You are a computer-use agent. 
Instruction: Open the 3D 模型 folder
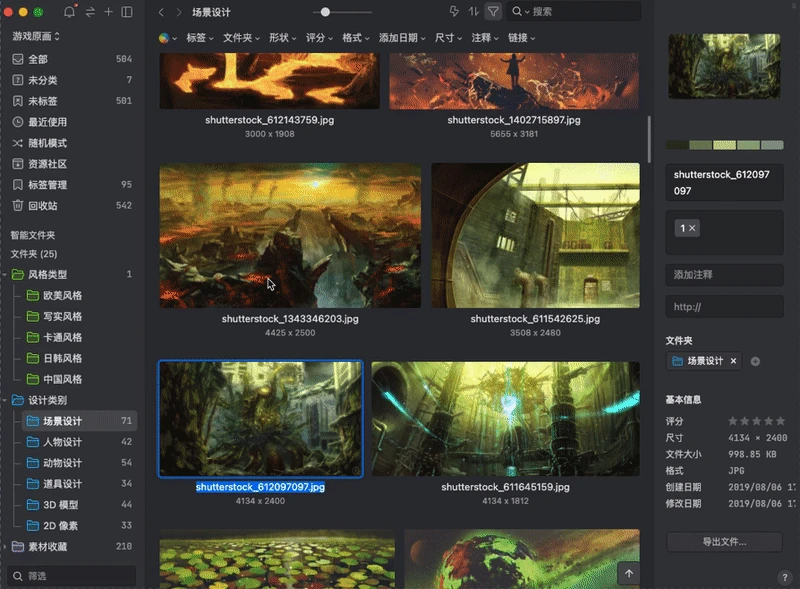click(x=80, y=505)
